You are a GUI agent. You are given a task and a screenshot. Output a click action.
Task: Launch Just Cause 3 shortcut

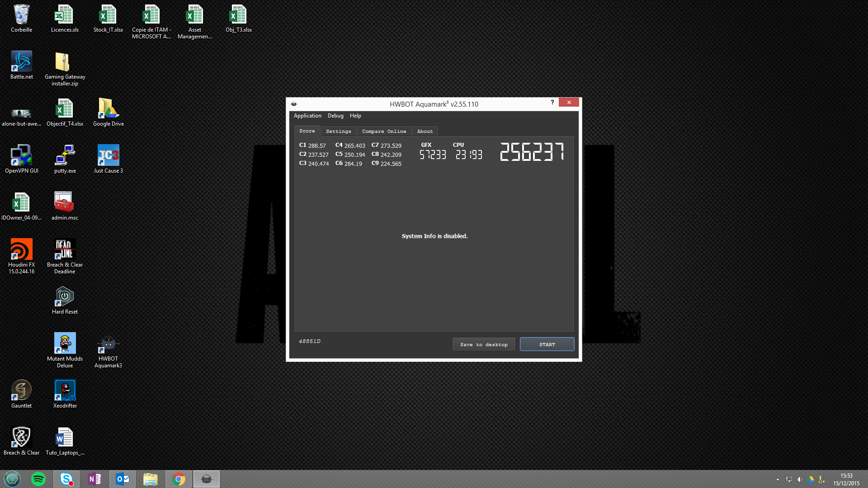click(x=108, y=160)
